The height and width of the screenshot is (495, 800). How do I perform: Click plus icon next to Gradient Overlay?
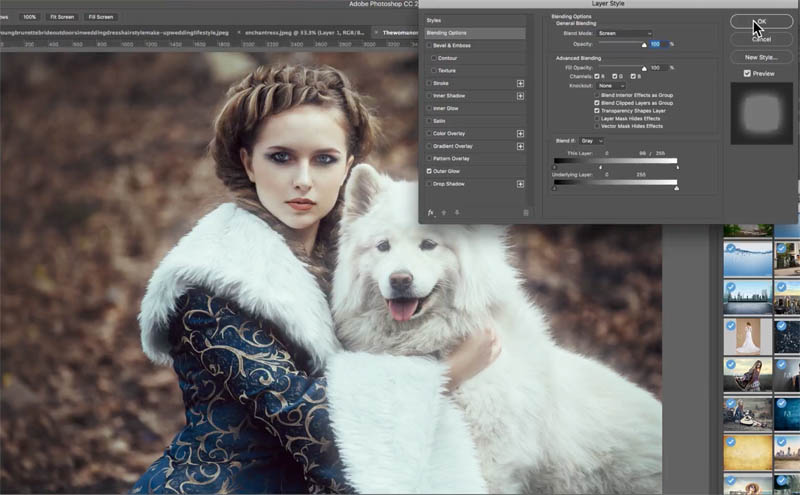(x=520, y=146)
